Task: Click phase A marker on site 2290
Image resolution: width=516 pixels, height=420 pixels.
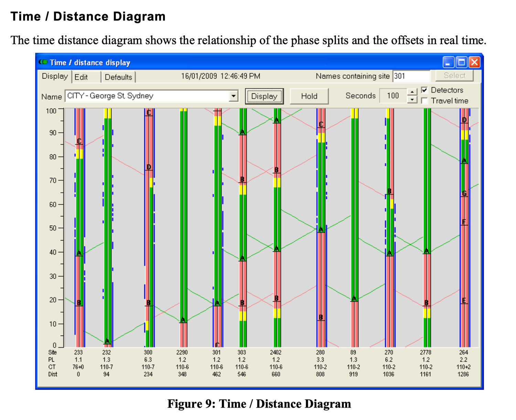Action: click(183, 320)
